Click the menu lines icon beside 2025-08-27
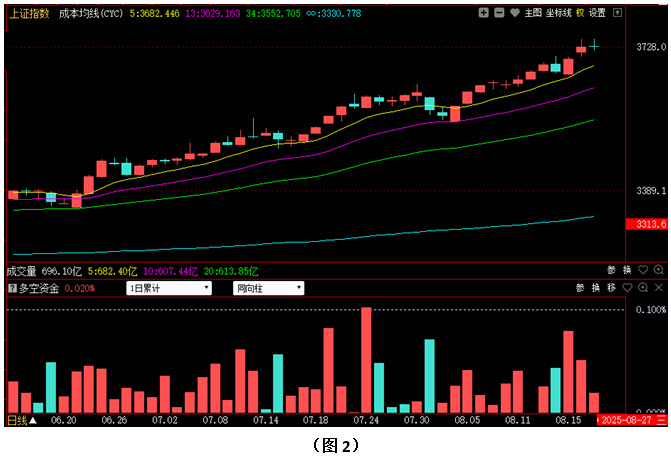 [662, 420]
